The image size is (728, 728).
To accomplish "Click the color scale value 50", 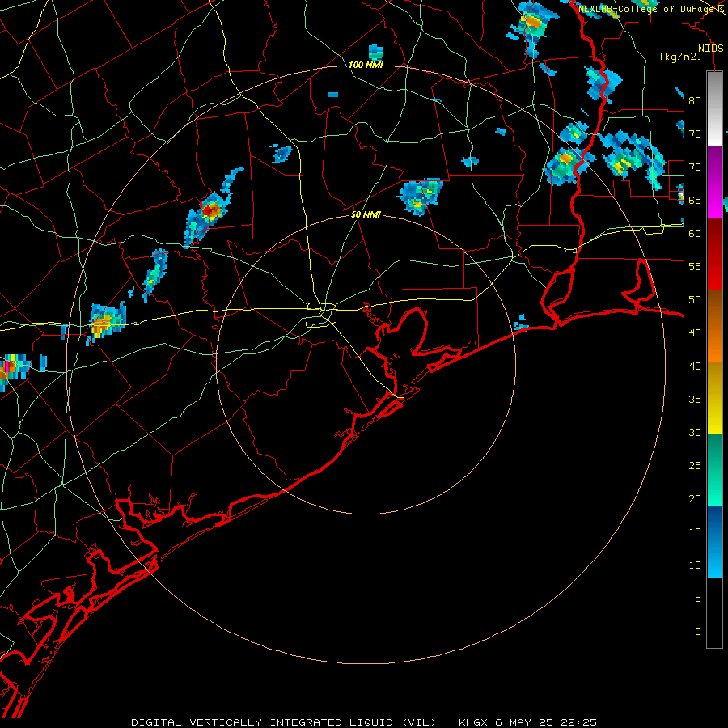I will pyautogui.click(x=695, y=299).
